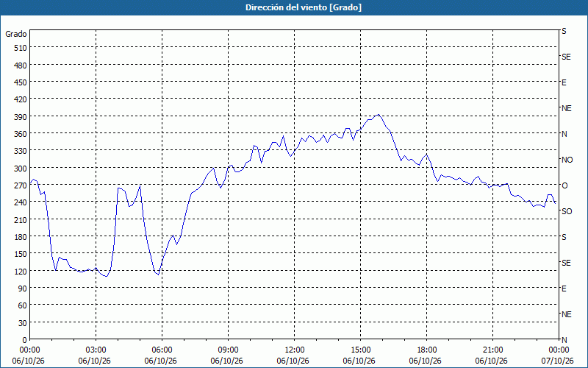
Task: Select the 06:00 time axis label
Action: [162, 350]
